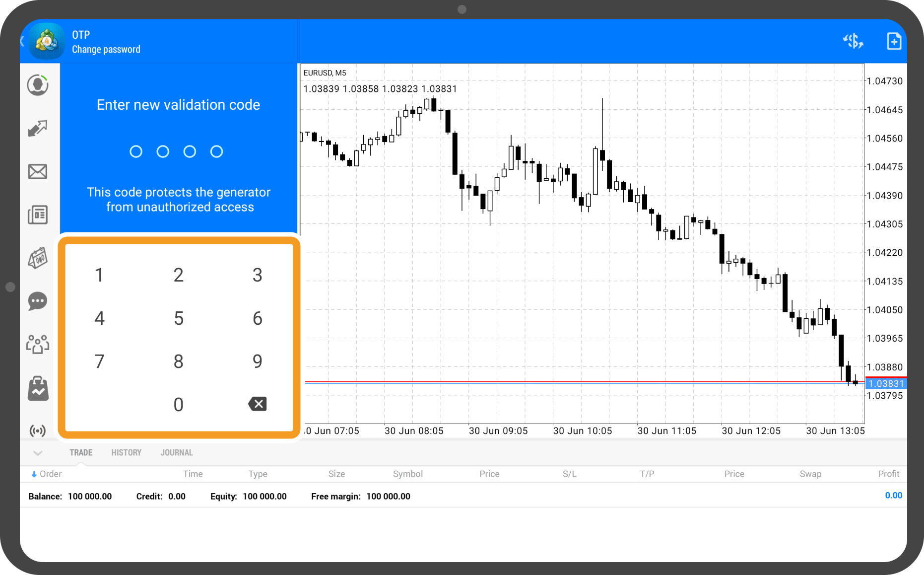The image size is (924, 575).
Task: Click the new order document plus icon
Action: pyautogui.click(x=894, y=41)
